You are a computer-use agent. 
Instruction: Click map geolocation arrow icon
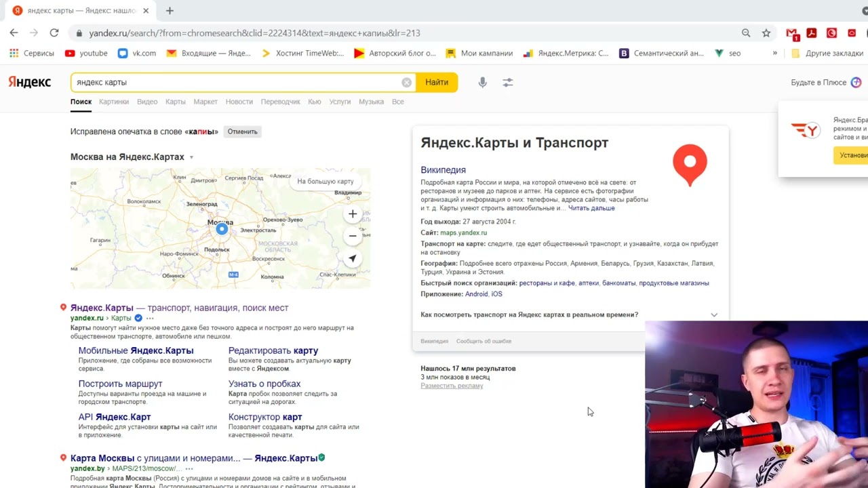point(353,258)
